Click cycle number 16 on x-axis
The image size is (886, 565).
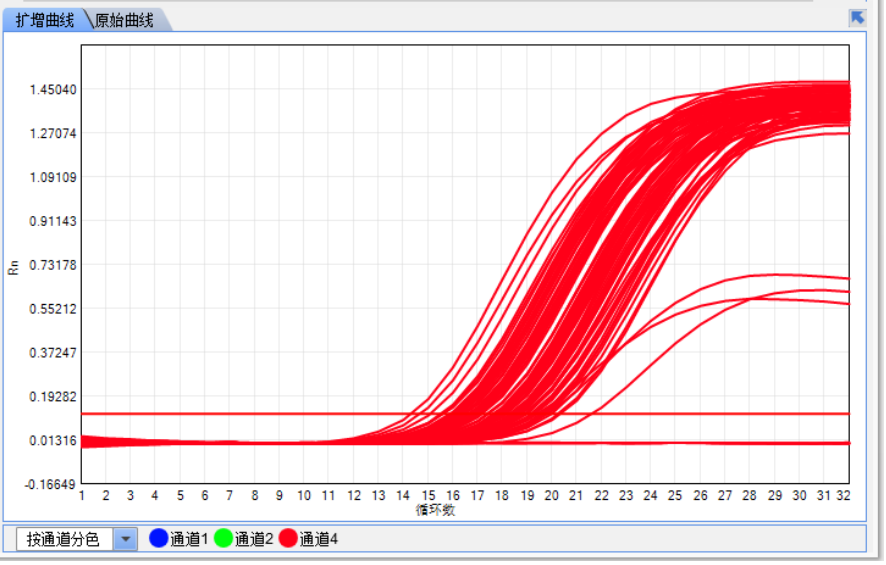tap(453, 497)
